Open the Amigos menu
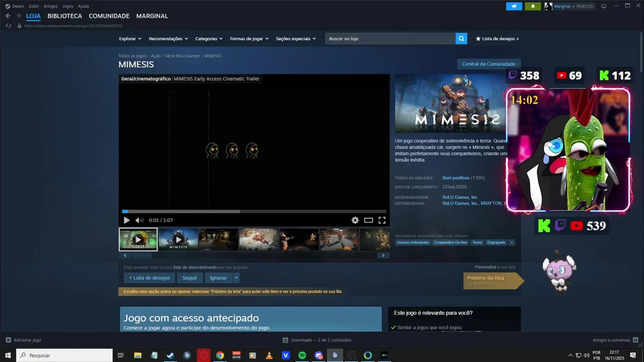This screenshot has height=362, width=644. pos(50,6)
